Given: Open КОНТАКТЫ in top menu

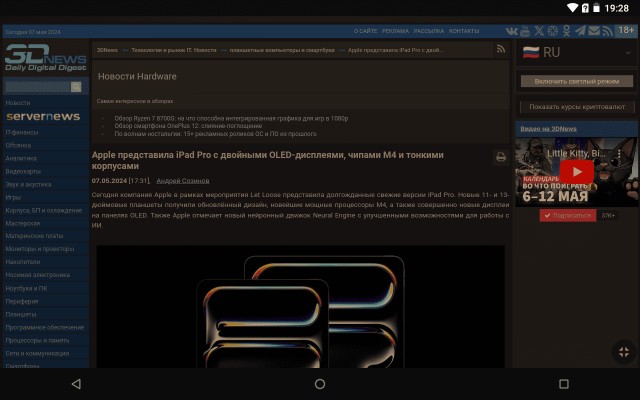Looking at the screenshot, I should pos(464,31).
